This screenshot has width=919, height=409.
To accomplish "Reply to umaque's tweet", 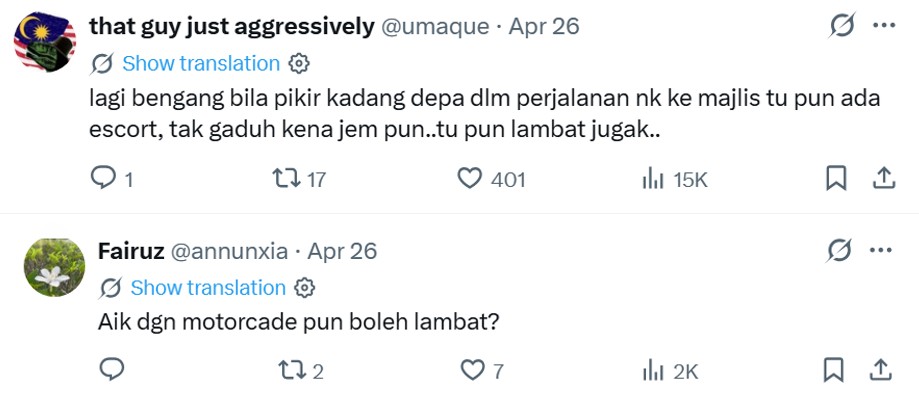I will pos(104,179).
